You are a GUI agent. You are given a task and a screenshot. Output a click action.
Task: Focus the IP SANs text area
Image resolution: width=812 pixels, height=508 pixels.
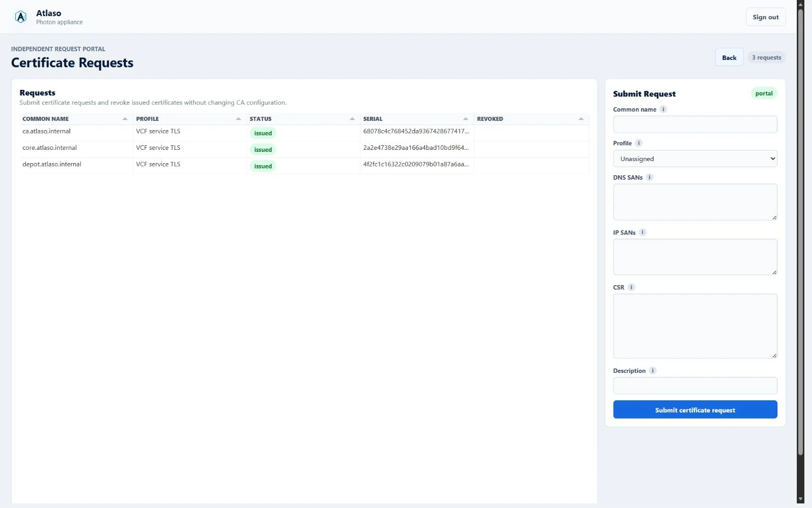coord(695,257)
